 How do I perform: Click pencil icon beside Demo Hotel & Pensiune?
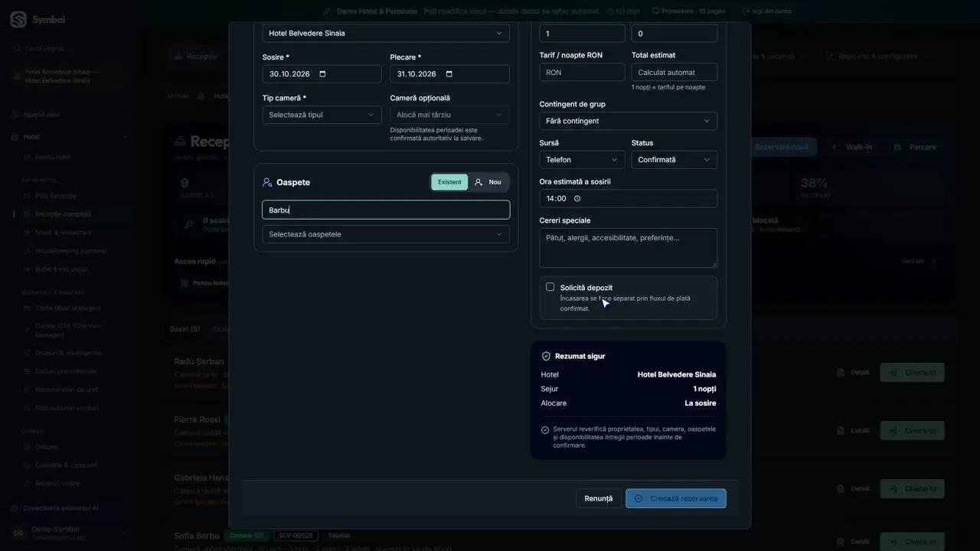point(328,11)
